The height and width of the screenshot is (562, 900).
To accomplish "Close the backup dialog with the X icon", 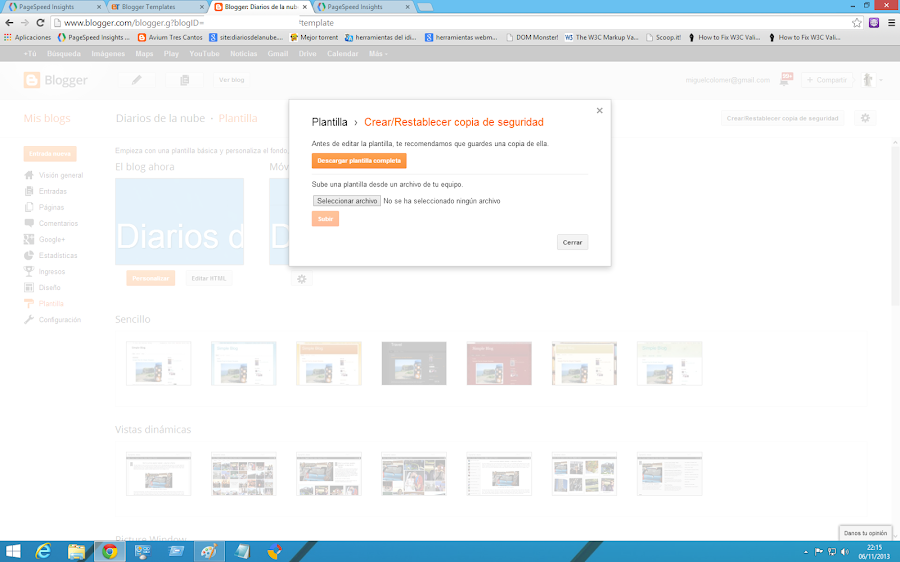I will pyautogui.click(x=599, y=110).
